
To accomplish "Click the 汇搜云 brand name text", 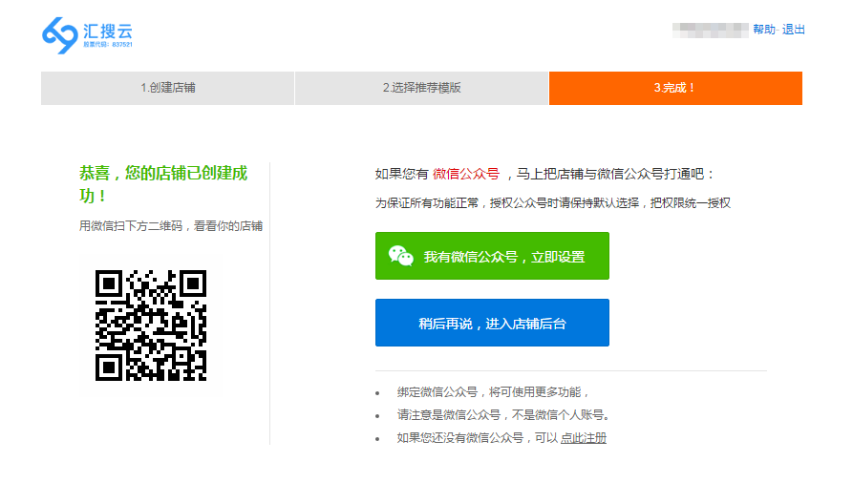I will tap(108, 29).
